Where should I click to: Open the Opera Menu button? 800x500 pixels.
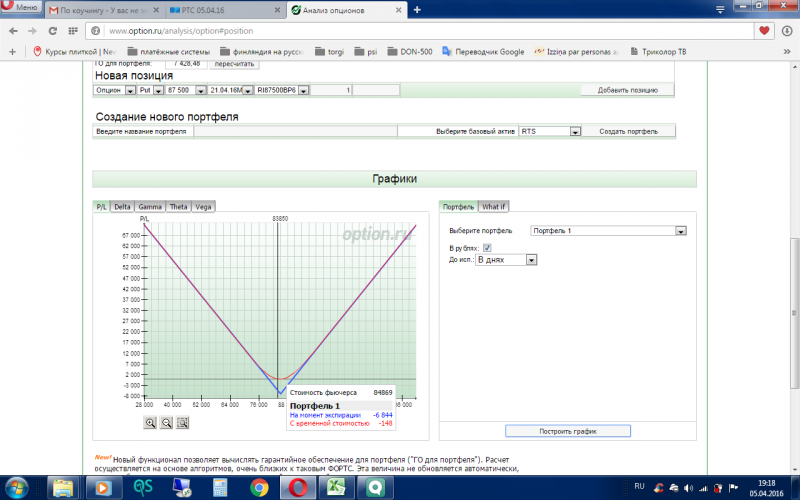coord(21,7)
